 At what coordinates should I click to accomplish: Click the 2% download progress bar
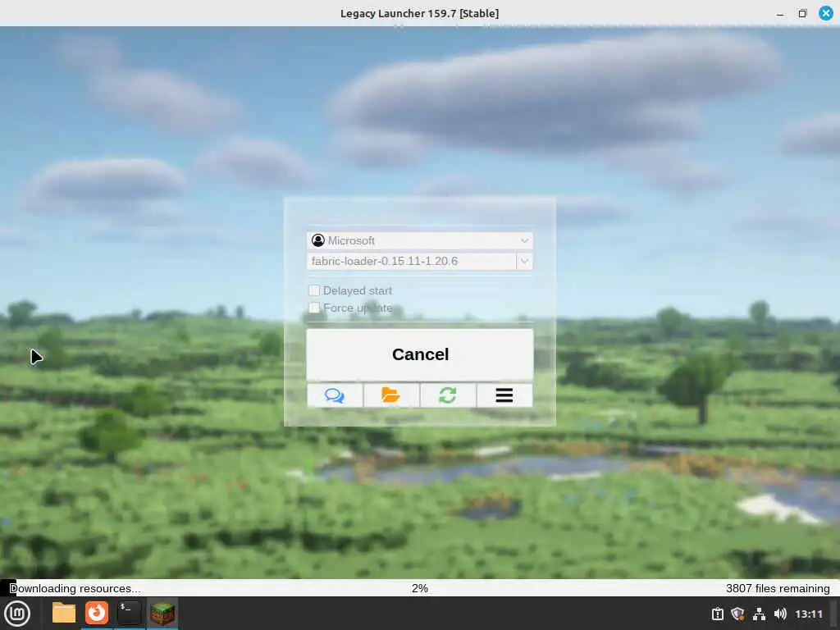[420, 588]
